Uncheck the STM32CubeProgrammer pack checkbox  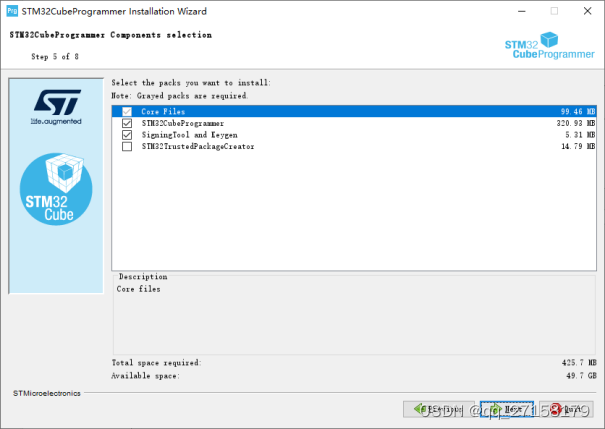coord(127,123)
